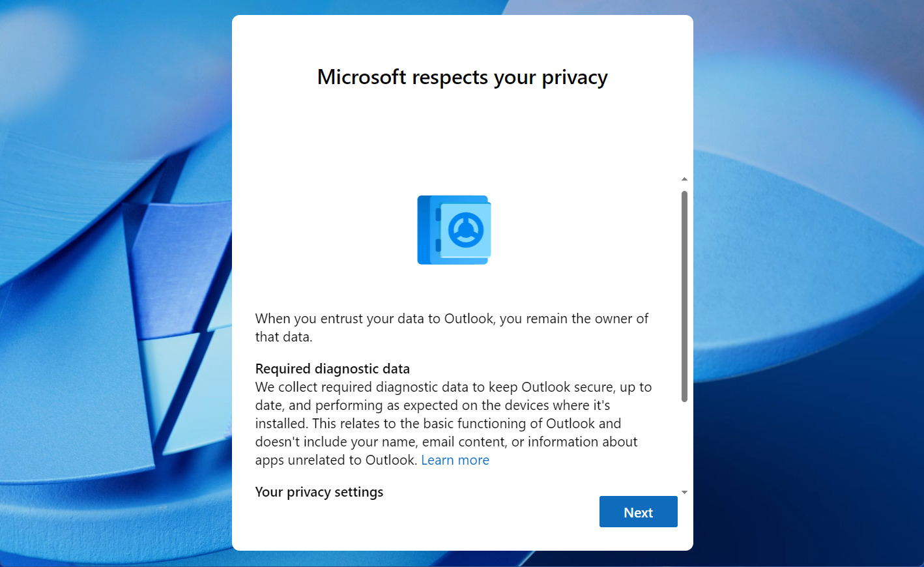The height and width of the screenshot is (567, 924).
Task: Click the "When you entrust your data" sentence
Action: click(x=452, y=328)
